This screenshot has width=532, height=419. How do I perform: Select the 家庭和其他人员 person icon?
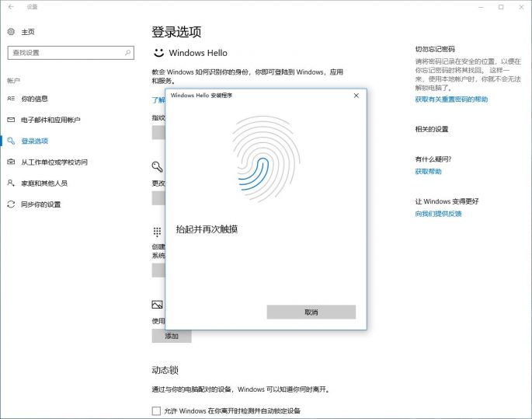[x=11, y=183]
